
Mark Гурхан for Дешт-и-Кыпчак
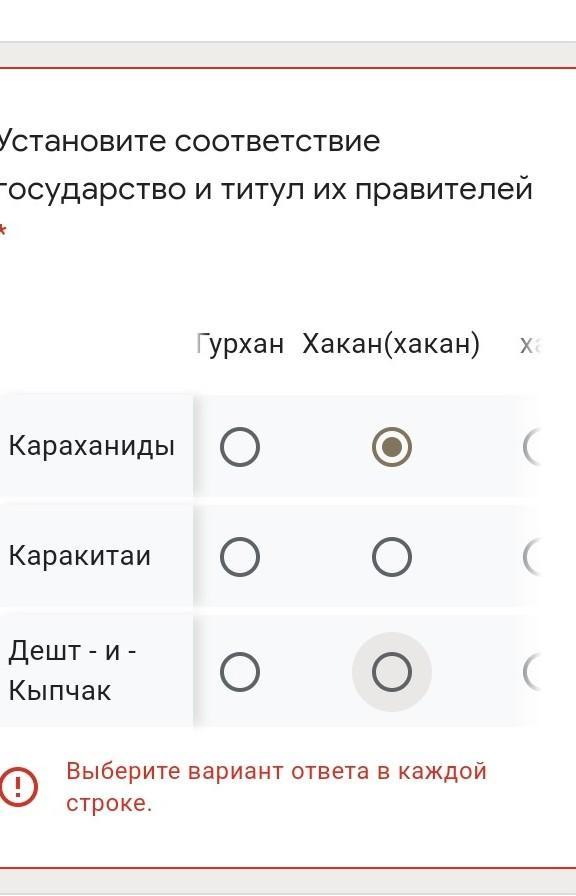point(240,671)
